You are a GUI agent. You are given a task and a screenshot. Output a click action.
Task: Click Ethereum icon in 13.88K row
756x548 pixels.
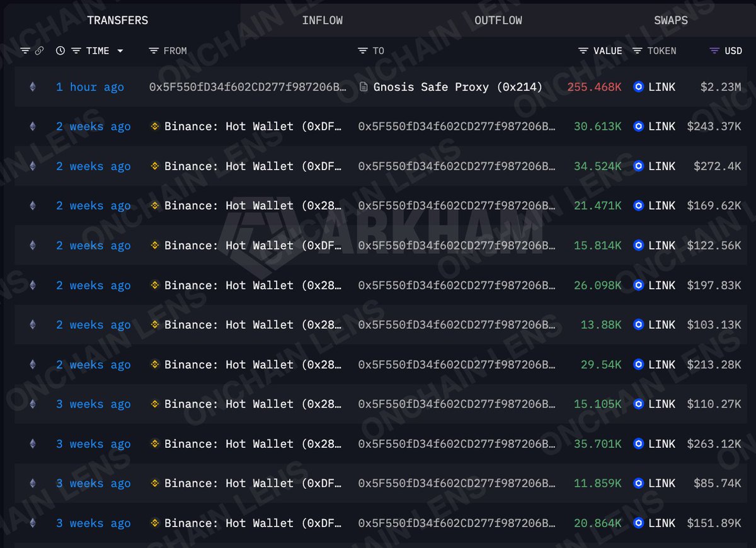(x=33, y=325)
